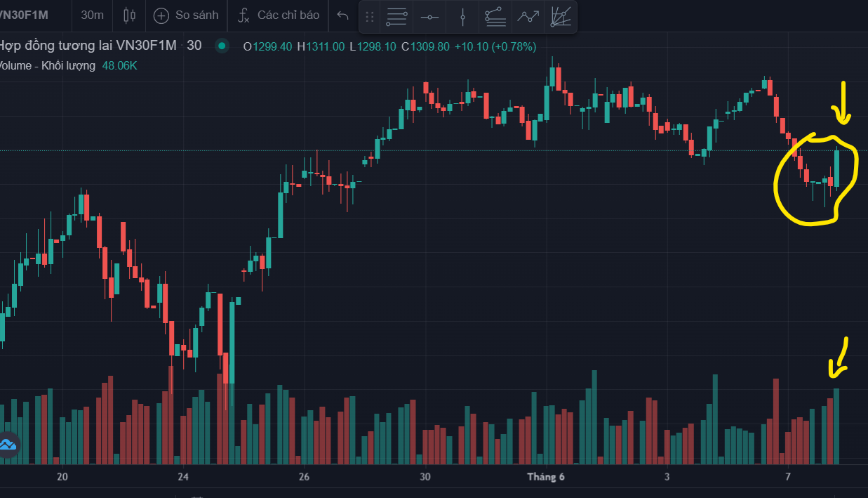Click the date label 26 on time axis
Viewport: 868px width, 498px height.
(x=304, y=478)
